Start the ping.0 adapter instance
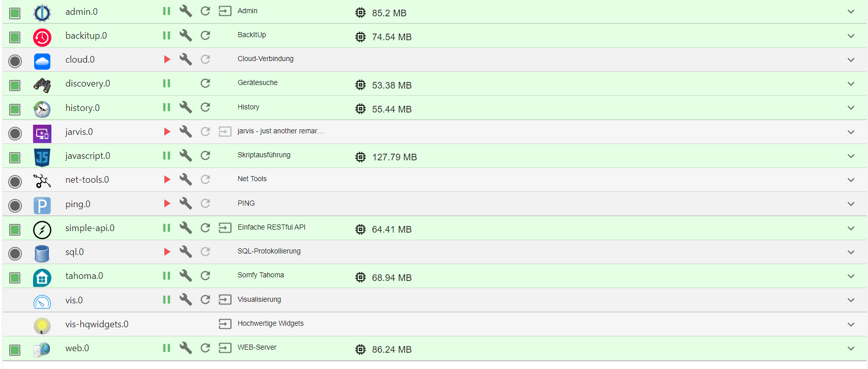Screen dimensions: 868x369 point(167,204)
